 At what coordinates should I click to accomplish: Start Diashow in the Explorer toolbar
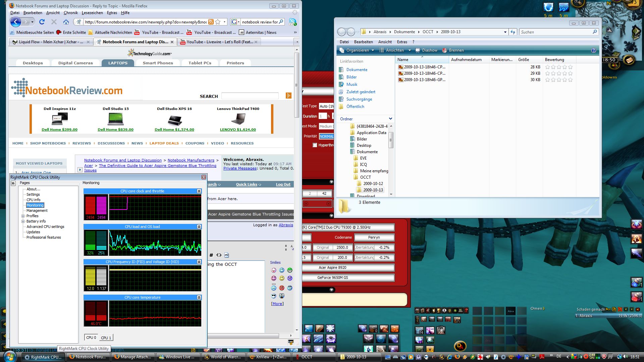[x=426, y=50]
